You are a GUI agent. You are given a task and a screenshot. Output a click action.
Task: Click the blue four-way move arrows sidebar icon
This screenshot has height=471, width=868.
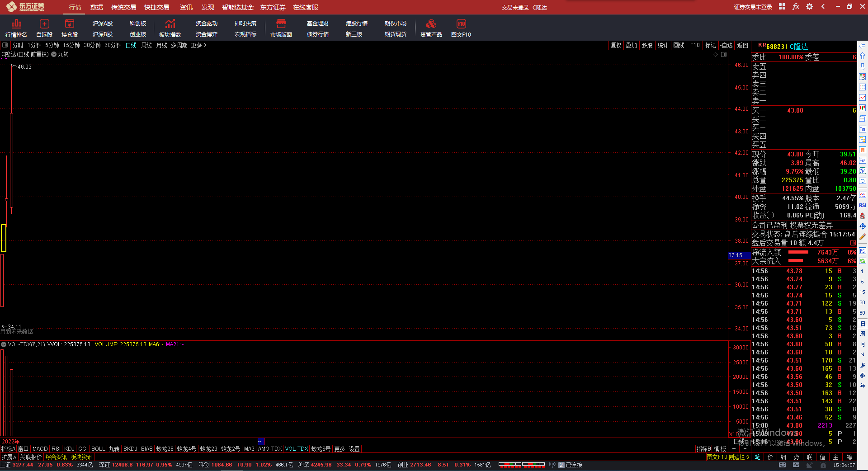[863, 226]
